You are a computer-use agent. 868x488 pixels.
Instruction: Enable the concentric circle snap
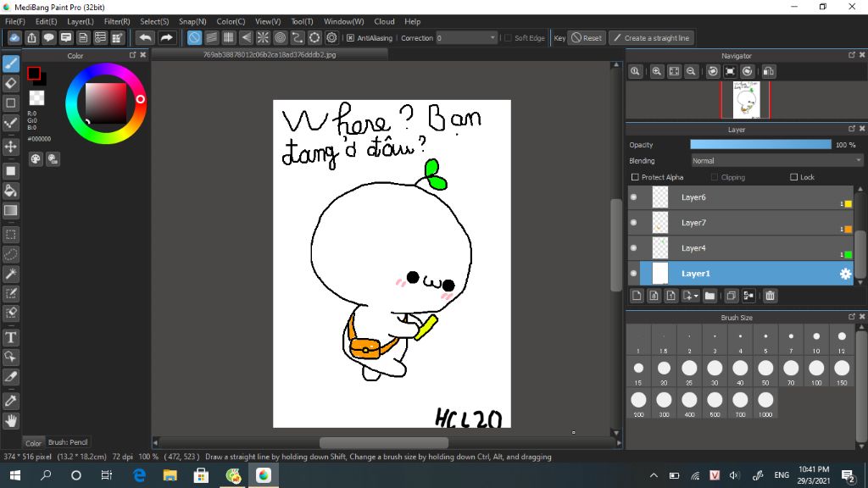tap(280, 37)
